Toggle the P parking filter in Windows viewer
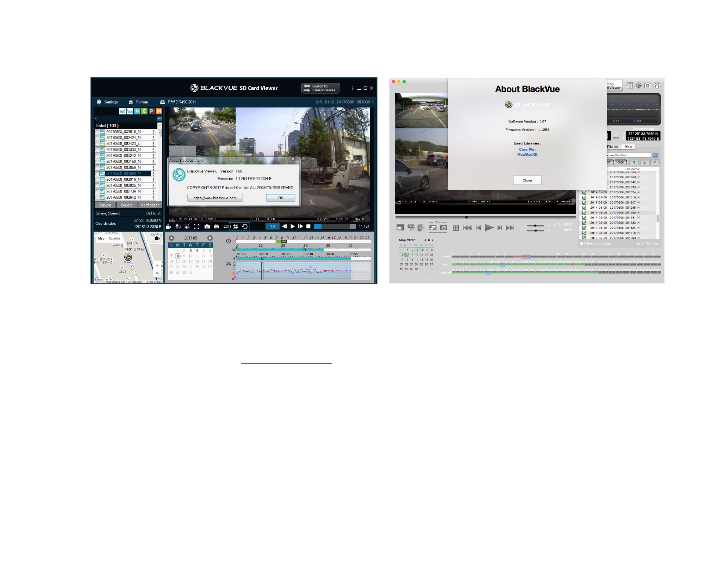The image size is (728, 582). (152, 111)
